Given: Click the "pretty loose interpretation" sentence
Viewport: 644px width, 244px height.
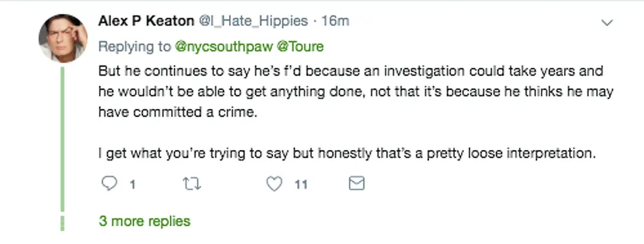Looking at the screenshot, I should pos(347,153).
